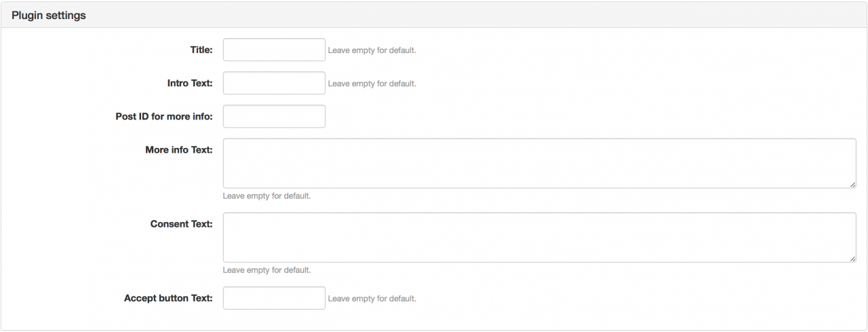Focus the Intro Text input box
Viewport: 868px width, 332px height.
pos(274,83)
